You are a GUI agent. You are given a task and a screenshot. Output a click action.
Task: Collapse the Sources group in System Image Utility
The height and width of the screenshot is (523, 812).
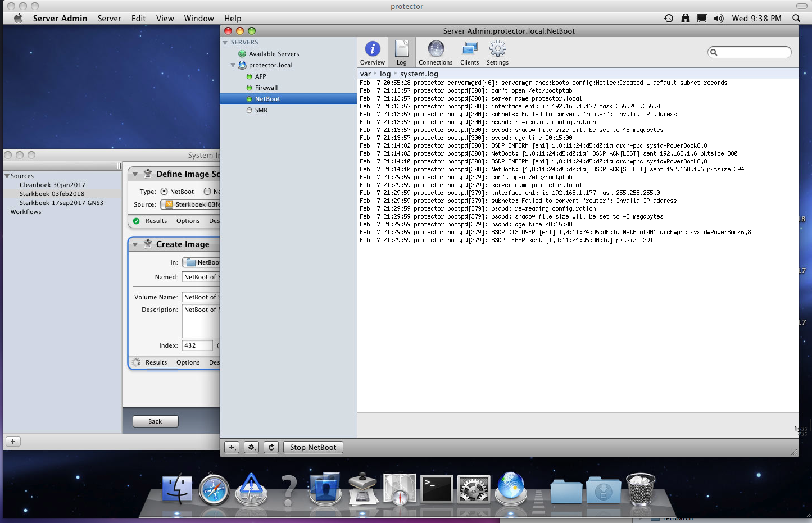(x=7, y=176)
